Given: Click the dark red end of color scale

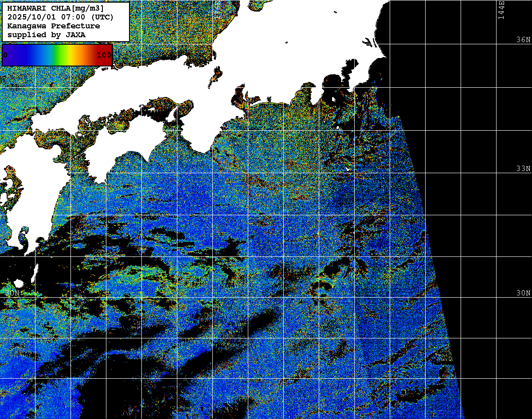Looking at the screenshot, I should 106,55.
